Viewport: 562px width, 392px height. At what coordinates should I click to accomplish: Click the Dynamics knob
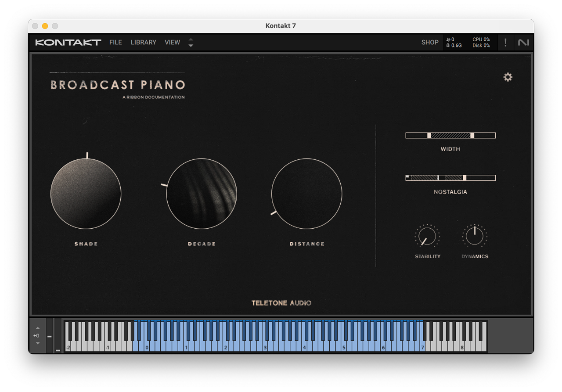click(x=474, y=237)
